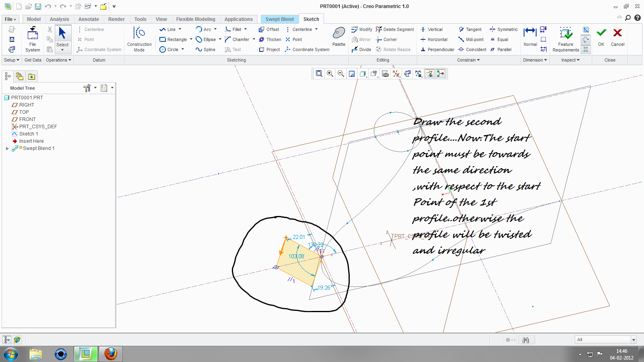Select the Spline tool

[206, 49]
